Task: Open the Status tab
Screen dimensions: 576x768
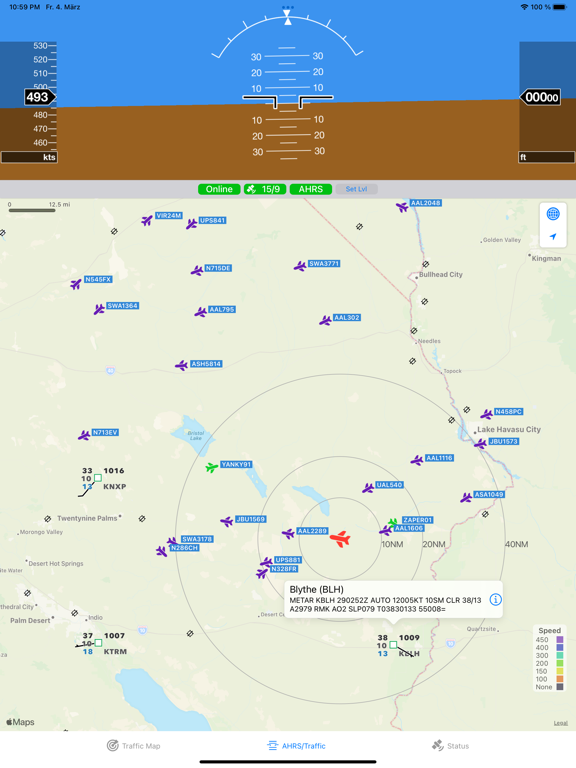Action: click(450, 745)
